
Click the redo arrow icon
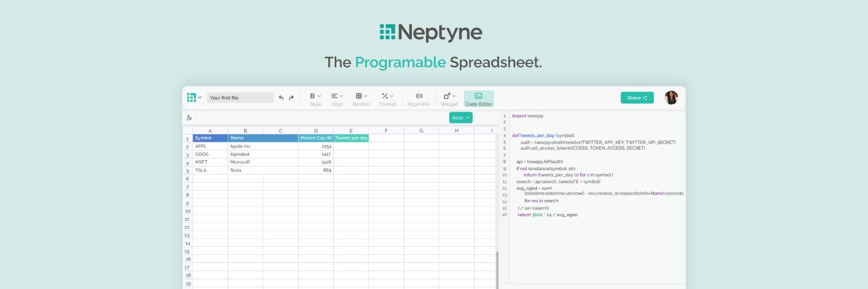(291, 98)
